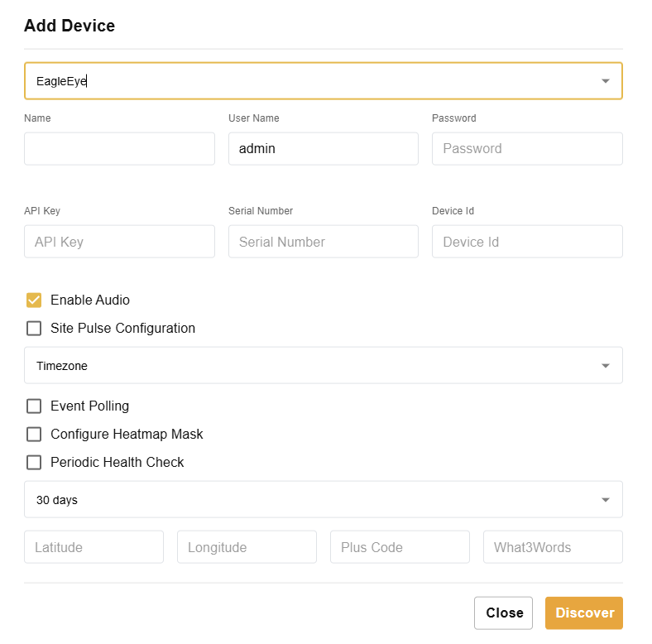Viewport: 652px width, 644px height.
Task: Check the Configure Heatmap Mask option
Action: click(34, 435)
